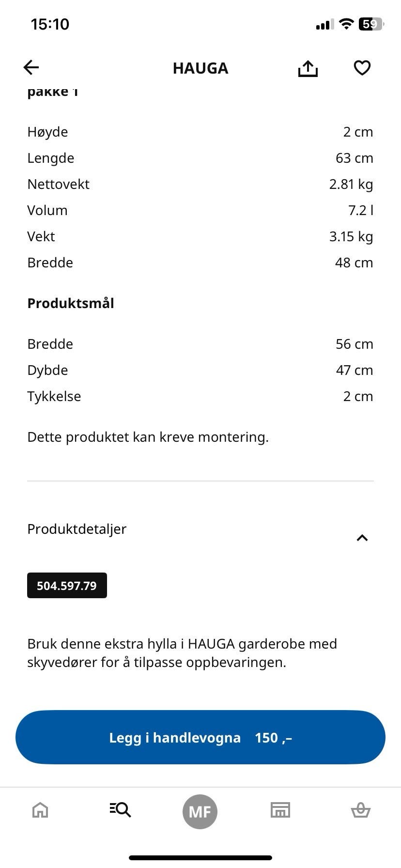Screen dimensions: 401x868
Task: Open the search tab icon
Action: coord(120,809)
